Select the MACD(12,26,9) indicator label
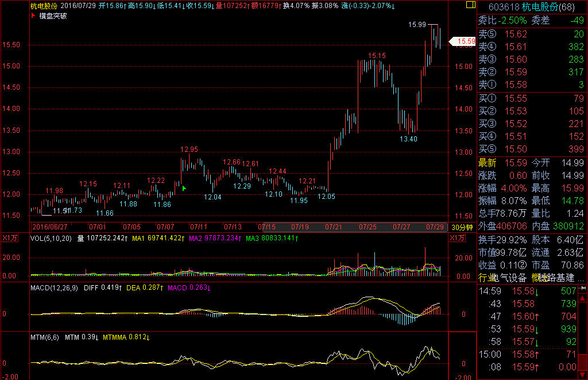The width and height of the screenshot is (588, 380). [x=55, y=287]
